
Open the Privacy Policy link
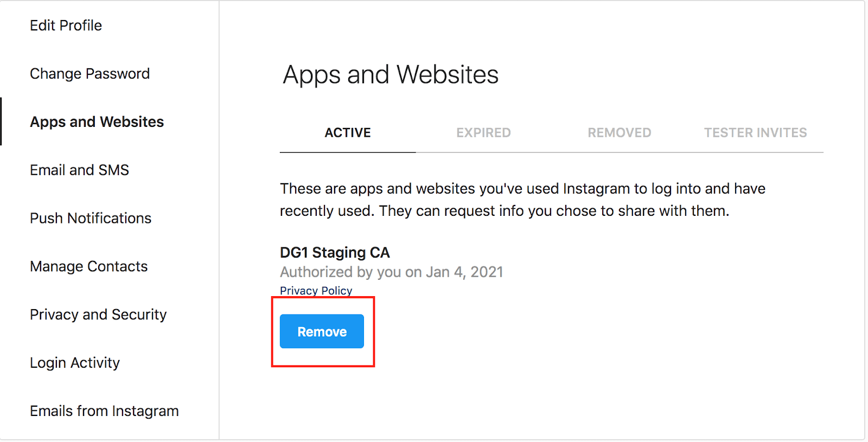pos(316,291)
